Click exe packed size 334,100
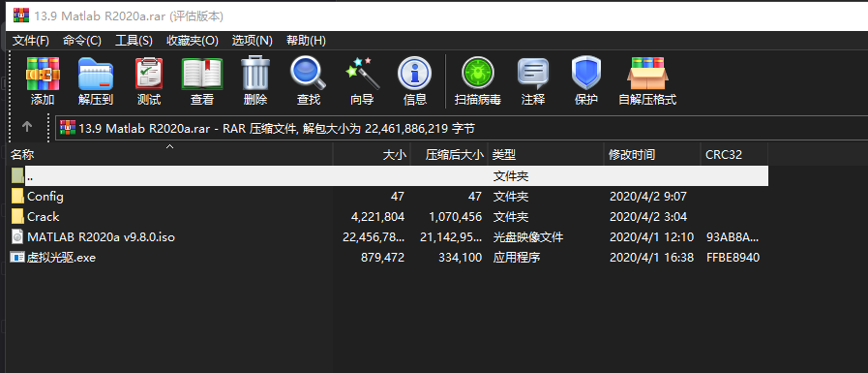This screenshot has width=868, height=373. pos(460,258)
